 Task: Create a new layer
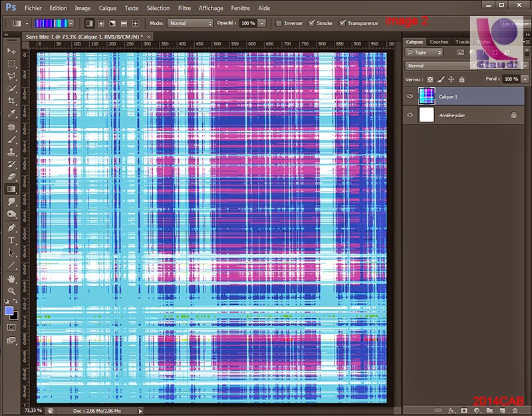coord(502,411)
